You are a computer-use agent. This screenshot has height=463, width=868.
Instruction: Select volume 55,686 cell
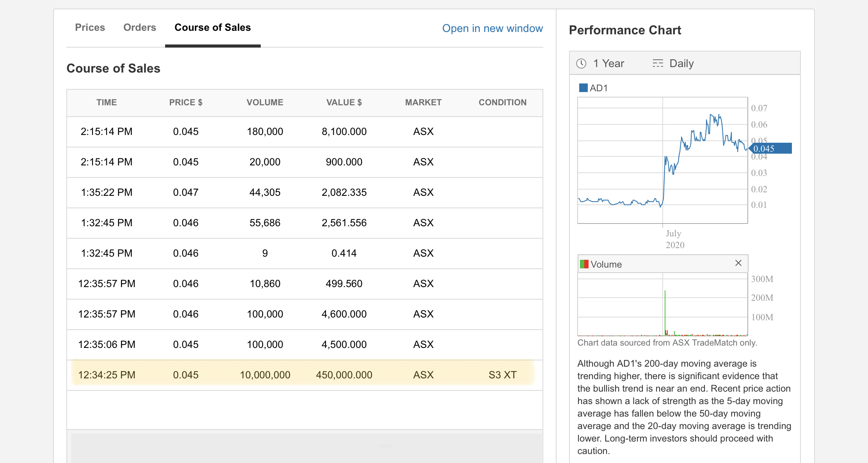[x=265, y=223]
